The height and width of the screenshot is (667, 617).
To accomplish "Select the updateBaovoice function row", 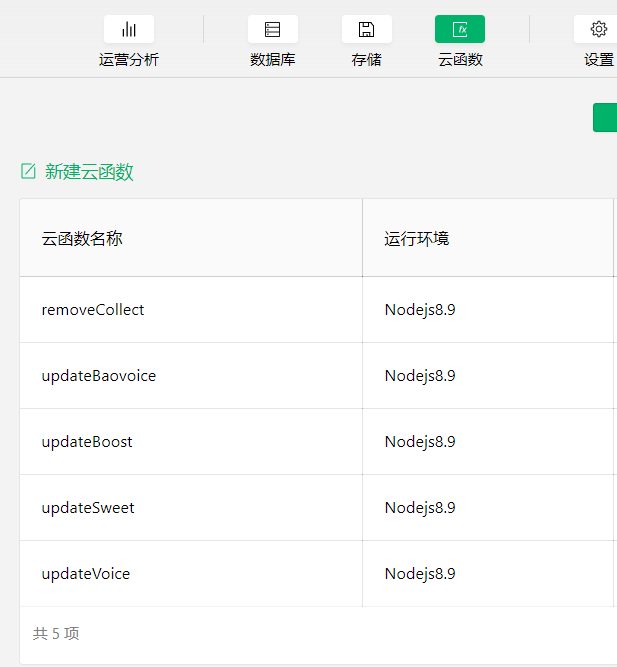I will click(x=318, y=376).
